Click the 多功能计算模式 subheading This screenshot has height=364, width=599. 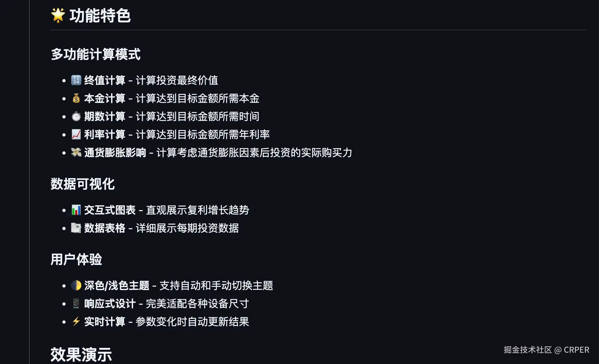[x=96, y=54]
